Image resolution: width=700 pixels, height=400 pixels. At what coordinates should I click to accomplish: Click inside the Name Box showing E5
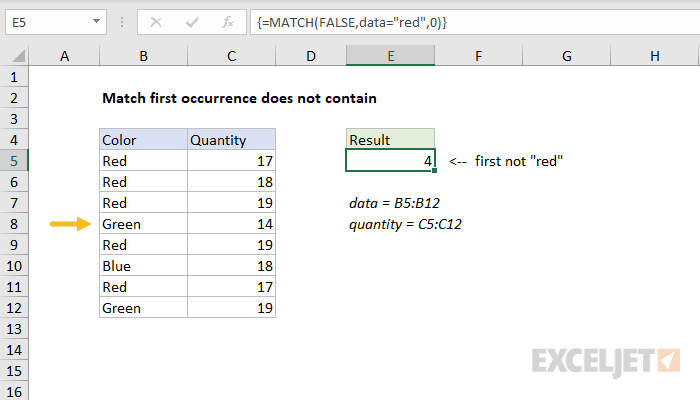(48, 22)
